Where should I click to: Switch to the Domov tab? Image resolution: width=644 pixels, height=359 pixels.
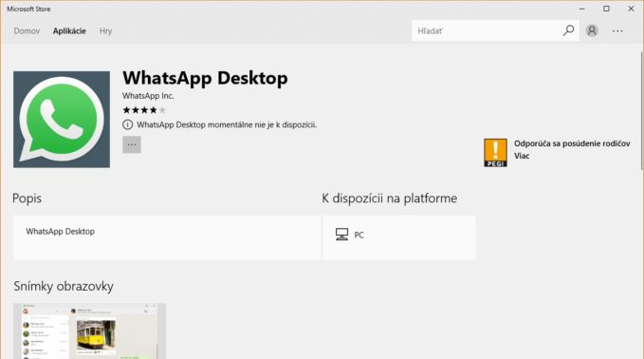point(27,31)
